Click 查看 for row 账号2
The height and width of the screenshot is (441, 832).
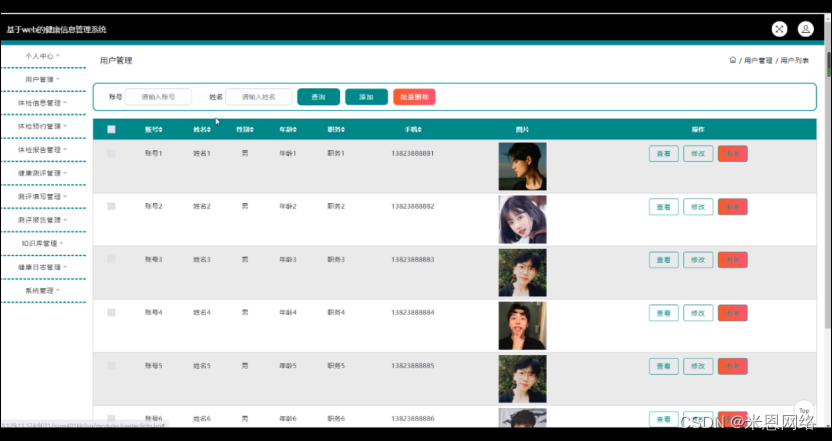point(664,207)
